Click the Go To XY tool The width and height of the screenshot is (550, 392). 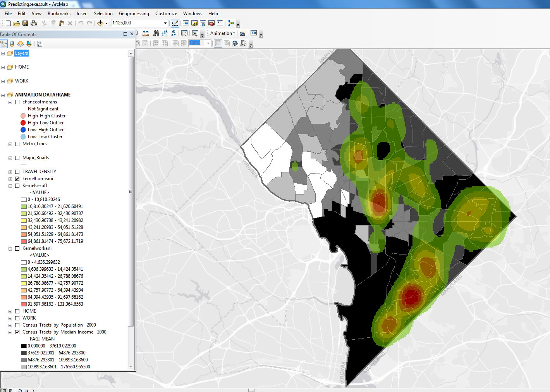click(x=174, y=33)
